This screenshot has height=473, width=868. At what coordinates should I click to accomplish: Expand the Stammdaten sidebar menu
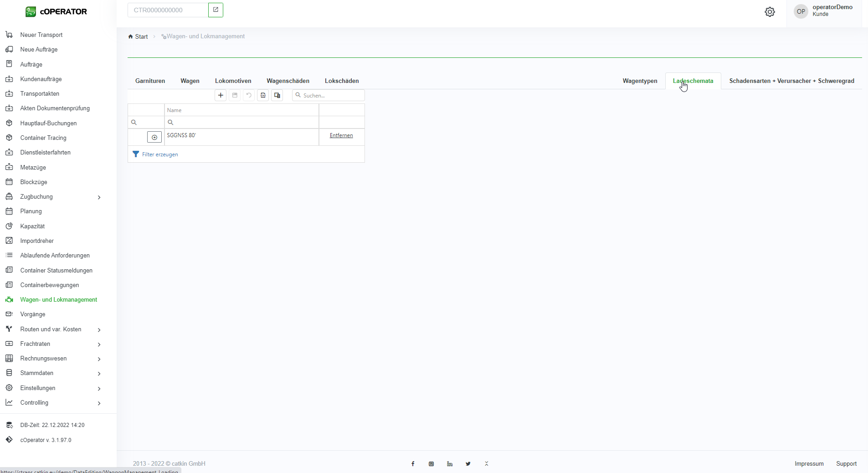[99, 373]
